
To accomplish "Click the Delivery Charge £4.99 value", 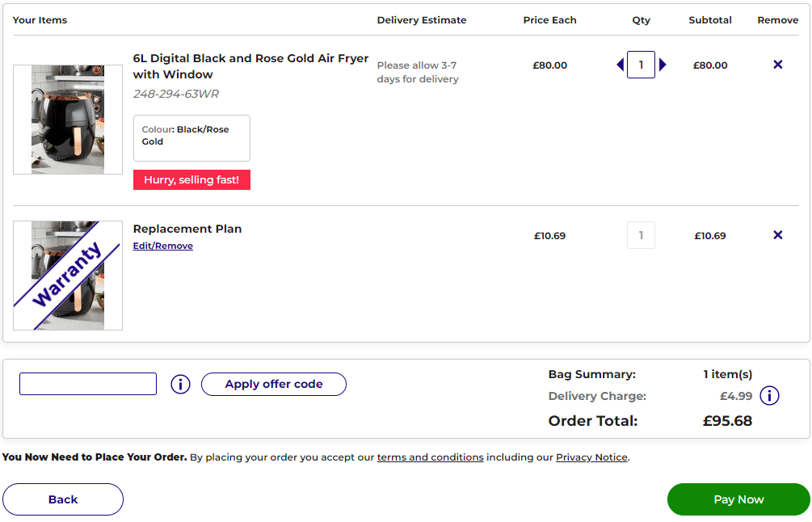I will [736, 396].
